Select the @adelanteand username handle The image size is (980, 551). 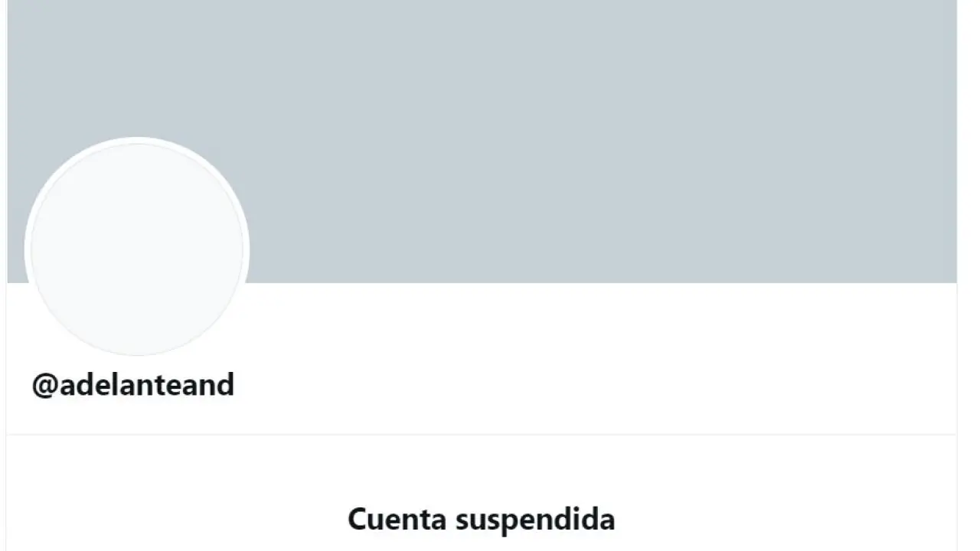pos(133,385)
